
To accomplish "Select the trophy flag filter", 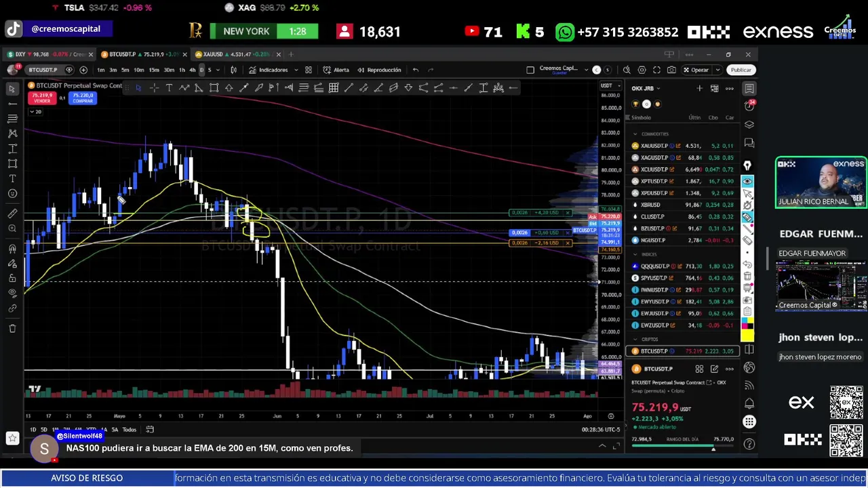I will pos(635,104).
